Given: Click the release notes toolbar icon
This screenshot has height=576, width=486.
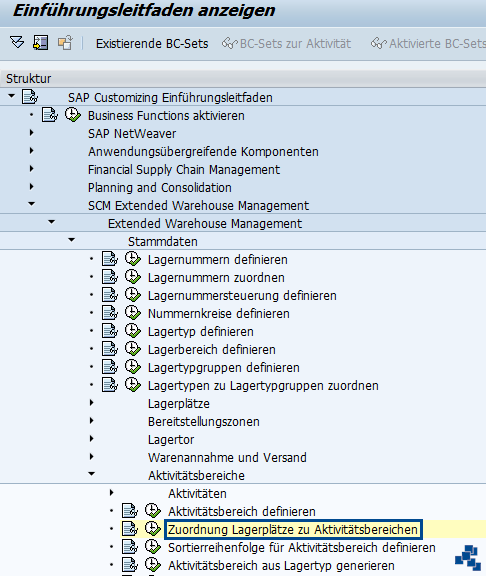Looking at the screenshot, I should pyautogui.click(x=65, y=43).
